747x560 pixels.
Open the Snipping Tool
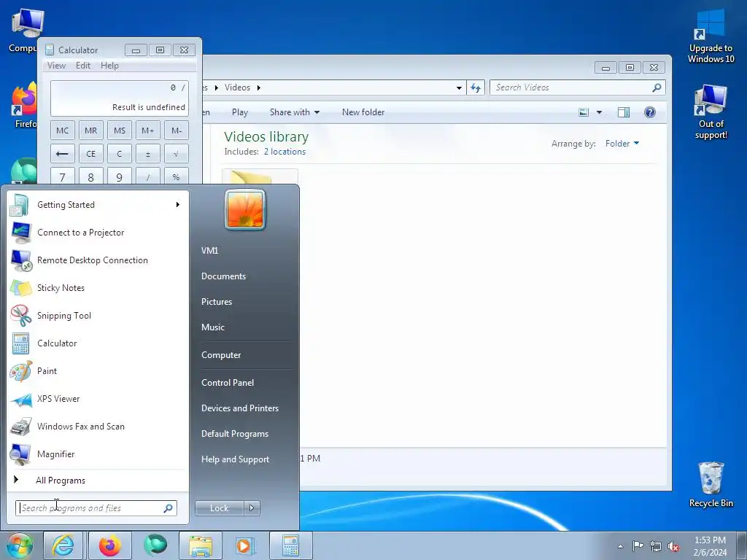(97, 315)
